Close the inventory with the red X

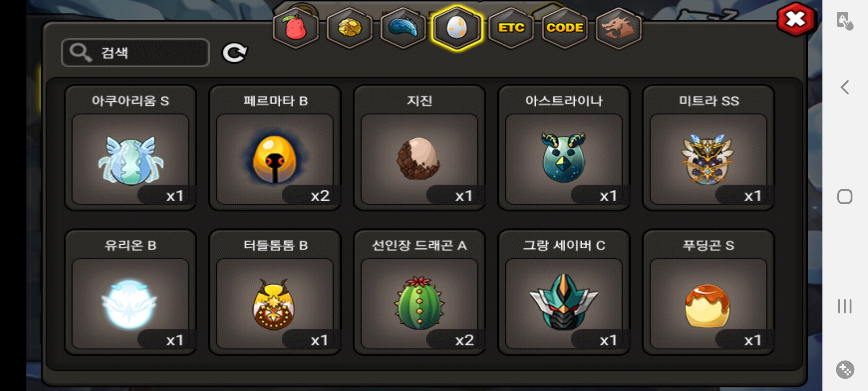[x=796, y=20]
